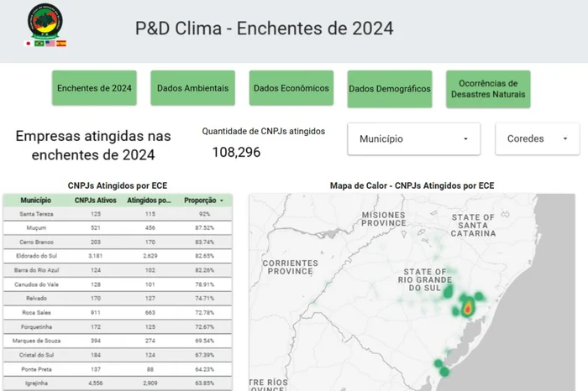
Task: Click the 87.52% proportion value
Action: point(204,227)
